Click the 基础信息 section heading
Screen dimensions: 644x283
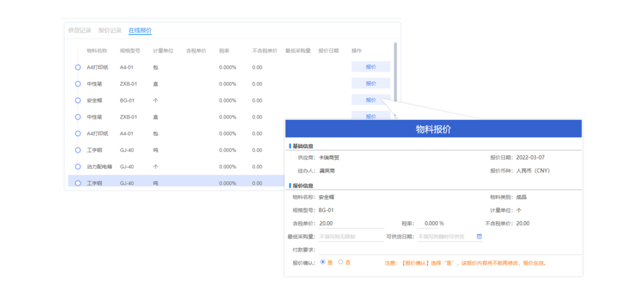click(x=303, y=146)
